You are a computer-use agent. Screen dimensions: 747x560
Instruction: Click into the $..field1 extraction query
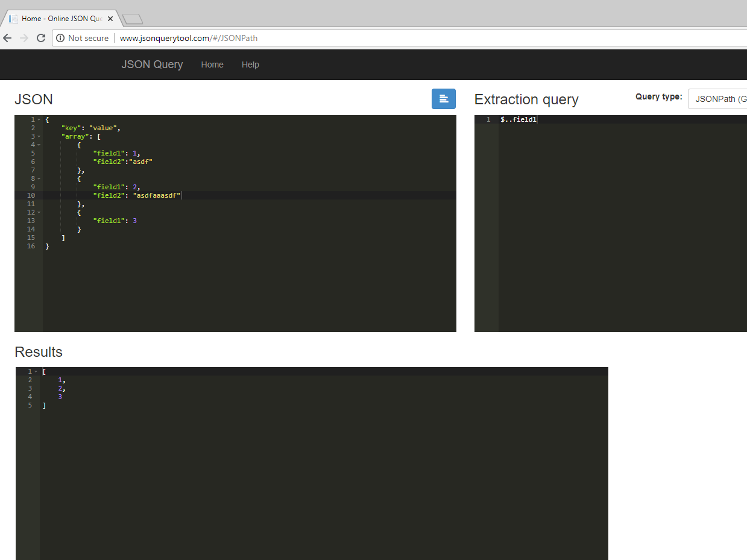coord(518,119)
